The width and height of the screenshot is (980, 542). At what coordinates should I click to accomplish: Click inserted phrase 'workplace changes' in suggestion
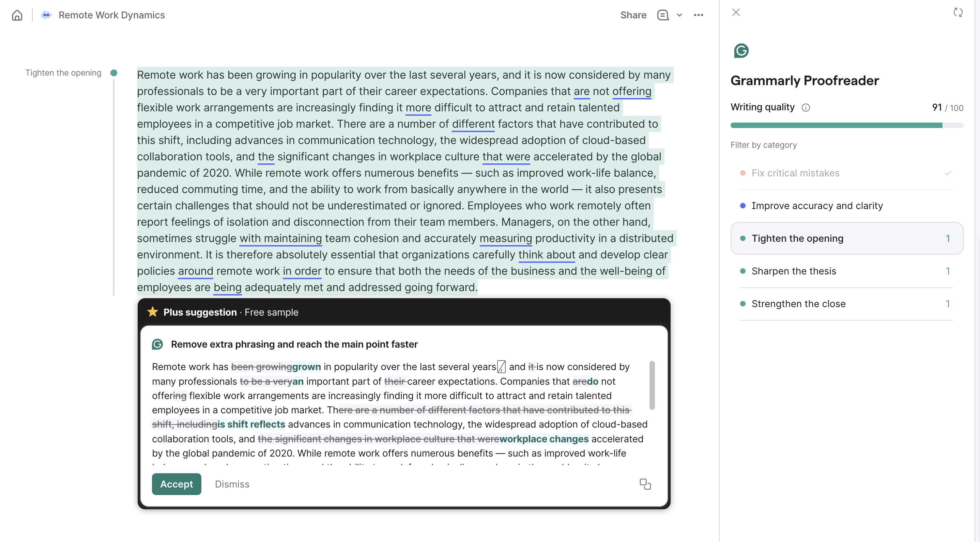point(543,439)
